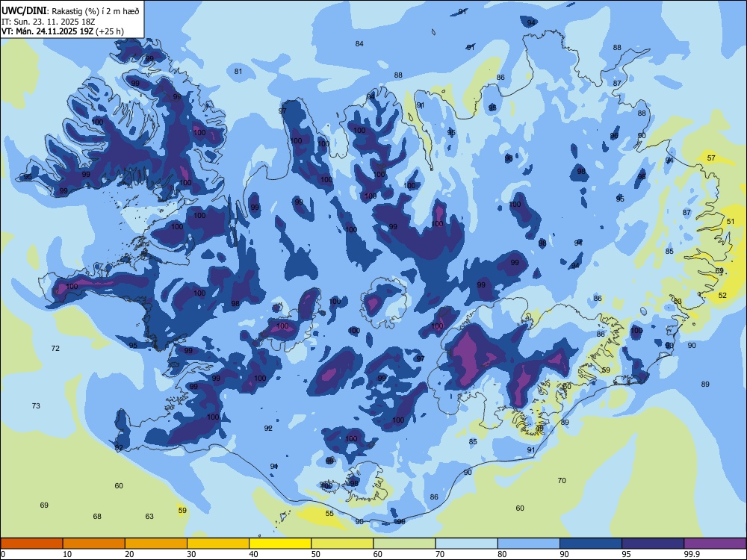This screenshot has width=747, height=560.
Task: Click the 40–50 bright yellow legend swatch
Action: (x=280, y=544)
